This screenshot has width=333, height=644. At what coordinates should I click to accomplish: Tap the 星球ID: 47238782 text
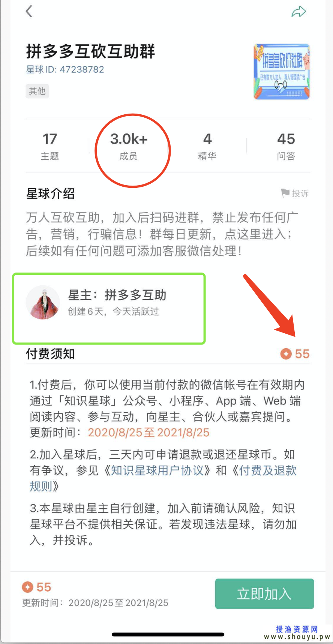(x=65, y=69)
